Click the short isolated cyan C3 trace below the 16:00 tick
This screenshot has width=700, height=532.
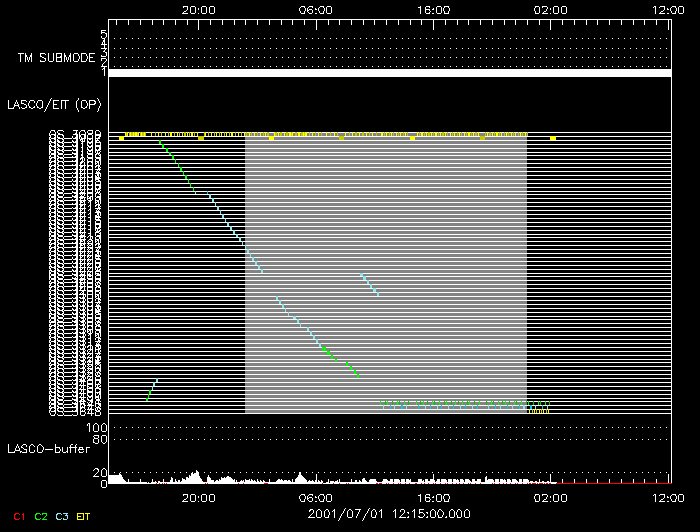coord(370,284)
